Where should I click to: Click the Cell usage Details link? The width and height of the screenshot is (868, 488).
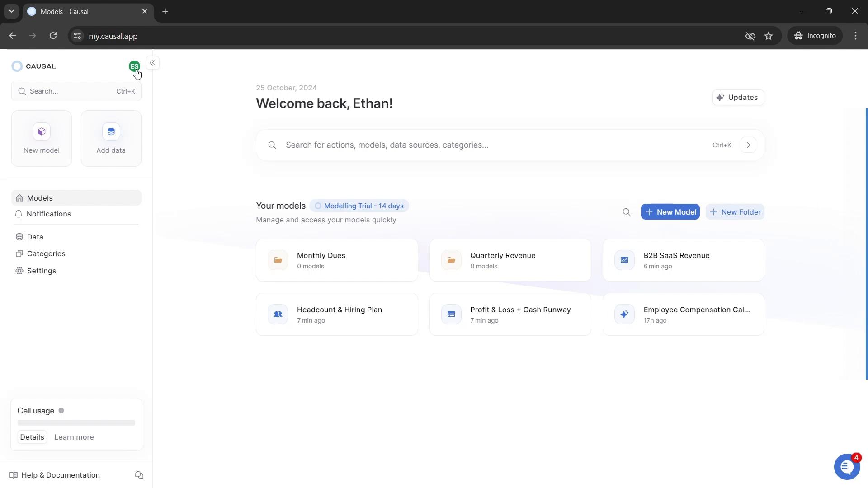[32, 437]
